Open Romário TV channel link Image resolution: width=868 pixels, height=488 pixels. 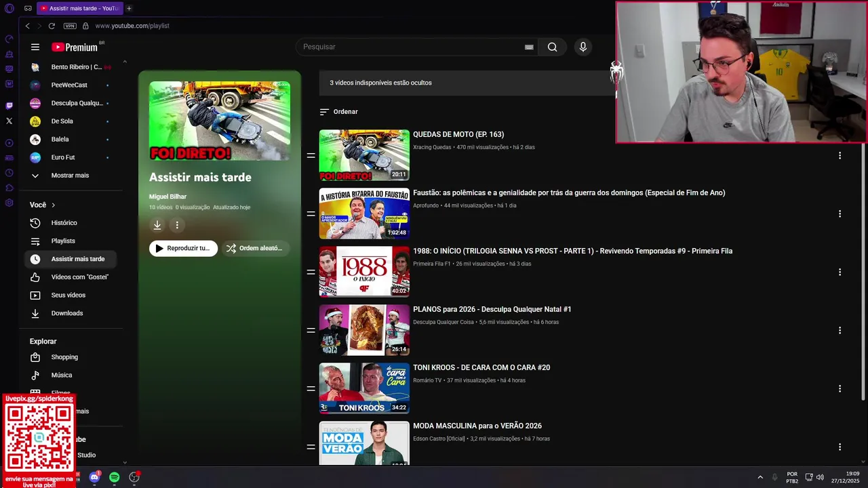click(x=427, y=380)
